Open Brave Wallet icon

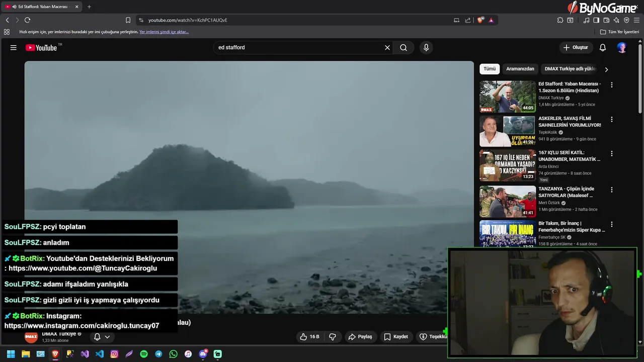606,20
